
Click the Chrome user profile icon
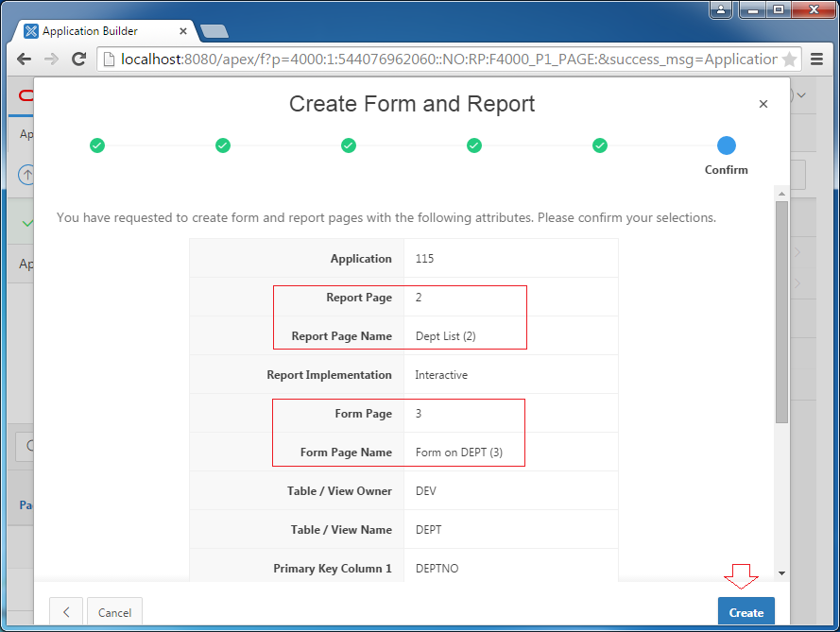[x=721, y=9]
